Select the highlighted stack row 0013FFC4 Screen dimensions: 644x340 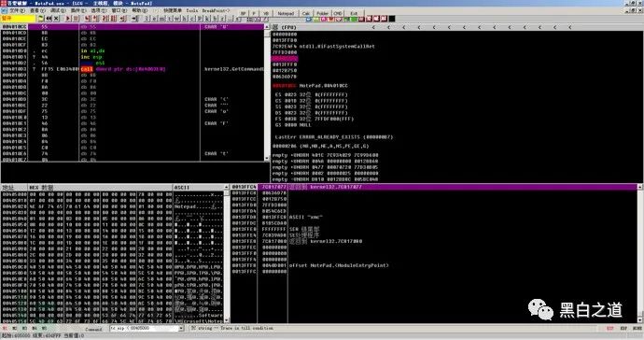pos(434,187)
